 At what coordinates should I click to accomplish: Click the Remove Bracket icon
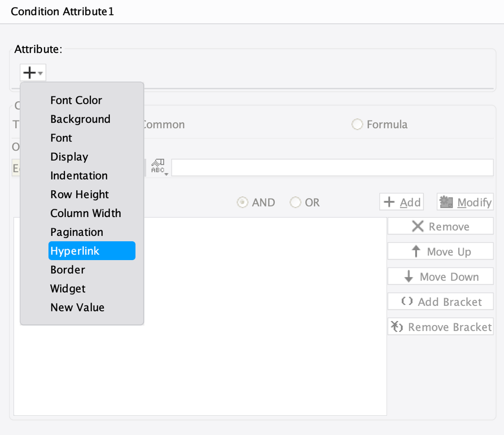397,326
